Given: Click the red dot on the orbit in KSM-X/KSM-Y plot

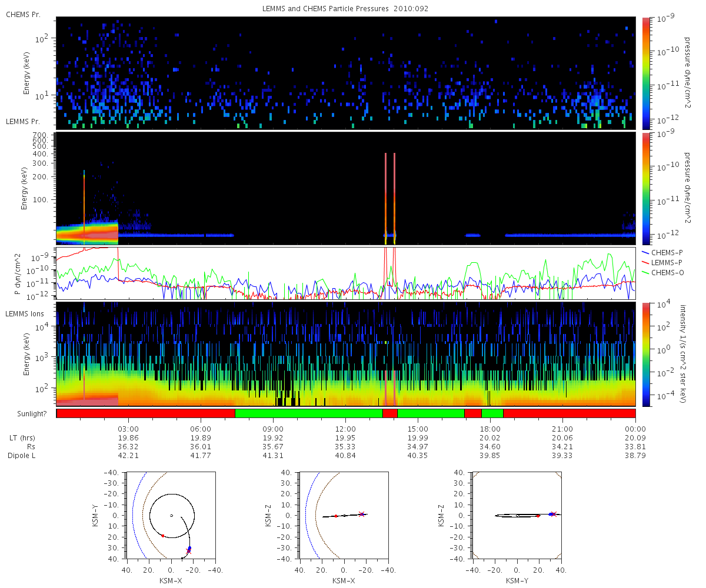Looking at the screenshot, I should pos(163,536).
